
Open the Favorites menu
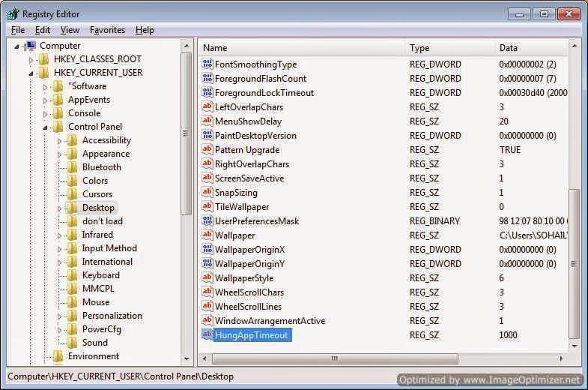(x=107, y=30)
